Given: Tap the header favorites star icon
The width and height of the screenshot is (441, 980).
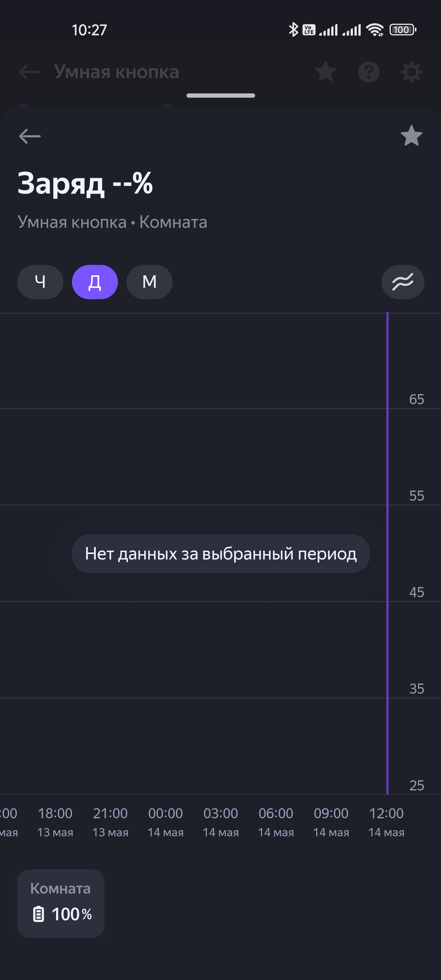Looking at the screenshot, I should [x=326, y=72].
